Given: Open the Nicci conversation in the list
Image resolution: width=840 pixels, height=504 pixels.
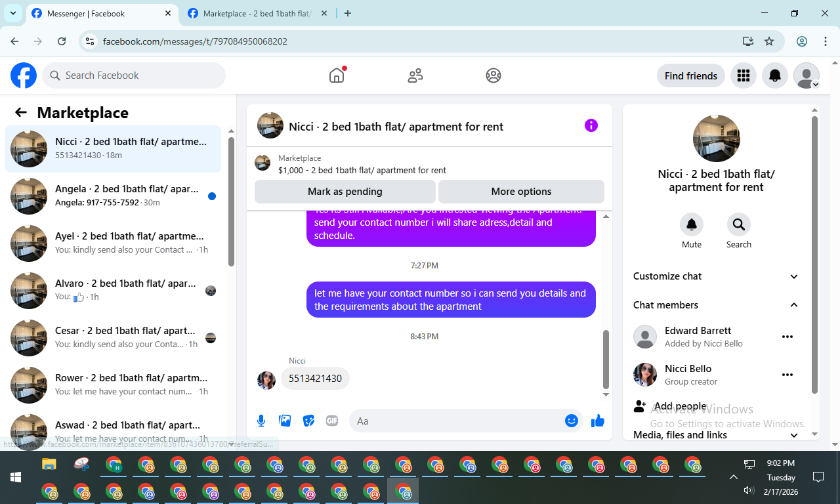Looking at the screenshot, I should 114,149.
